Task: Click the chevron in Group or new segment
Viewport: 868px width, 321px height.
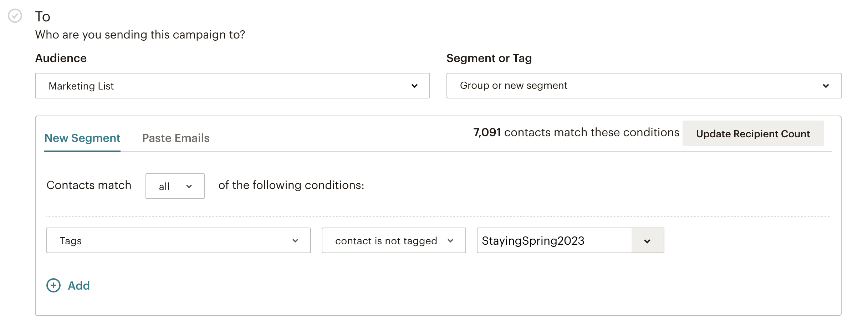Action: (826, 86)
